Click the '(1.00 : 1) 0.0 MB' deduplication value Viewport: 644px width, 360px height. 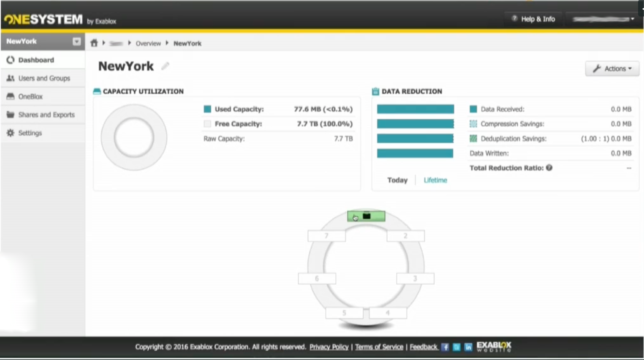click(606, 139)
